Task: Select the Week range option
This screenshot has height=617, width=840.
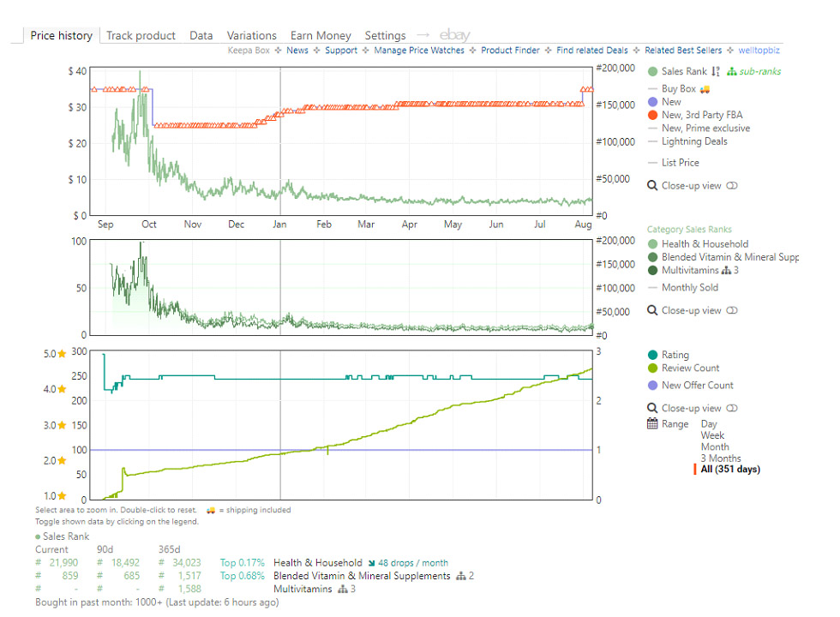Action: (712, 435)
